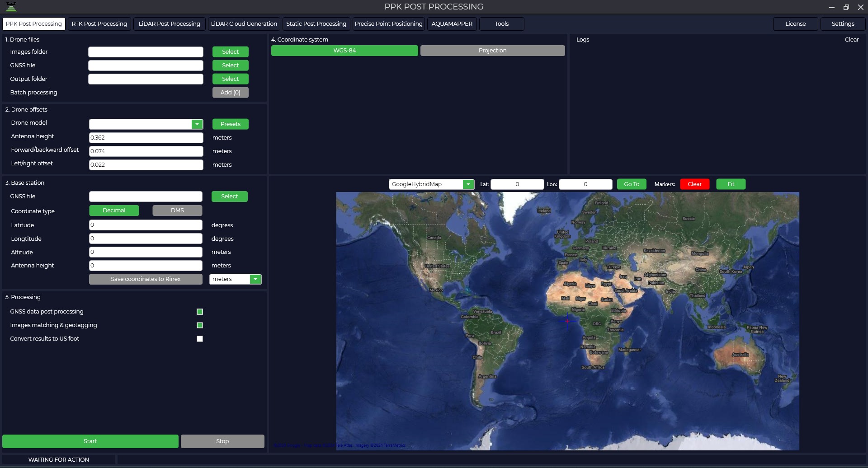Choose Projection coordinate system

493,51
